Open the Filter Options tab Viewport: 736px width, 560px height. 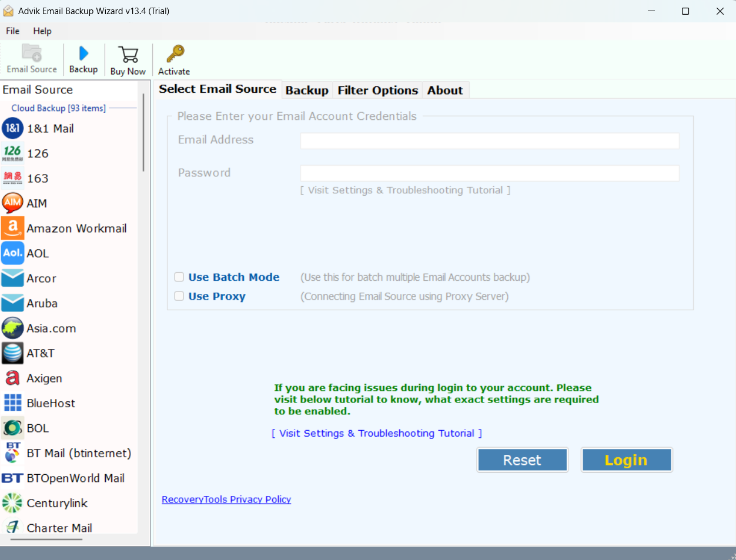click(x=378, y=90)
